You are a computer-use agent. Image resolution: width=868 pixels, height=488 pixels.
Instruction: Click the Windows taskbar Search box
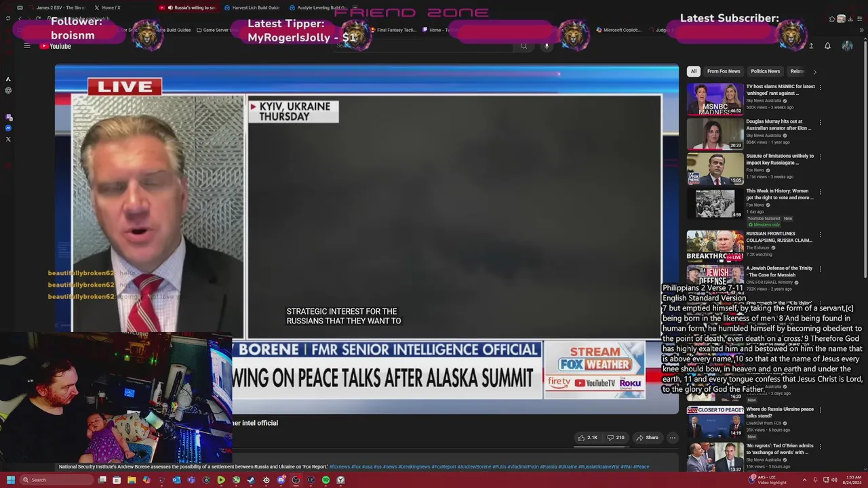pos(57,480)
